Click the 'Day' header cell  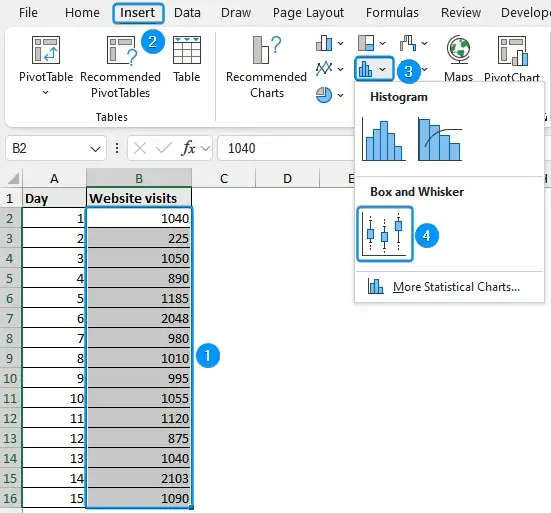point(54,198)
